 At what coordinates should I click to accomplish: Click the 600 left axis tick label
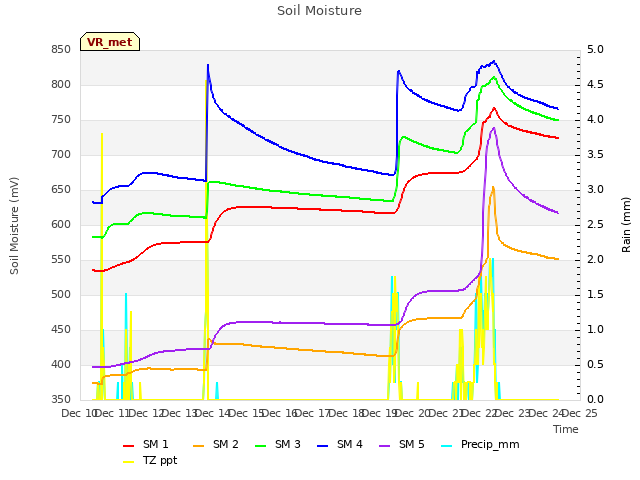61,225
